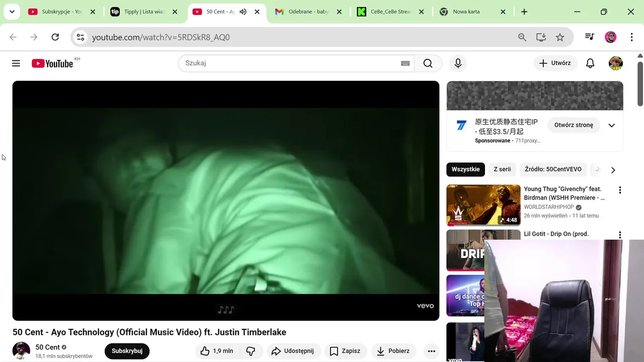
Task: Open tab search dropdown arrow
Action: (12, 12)
